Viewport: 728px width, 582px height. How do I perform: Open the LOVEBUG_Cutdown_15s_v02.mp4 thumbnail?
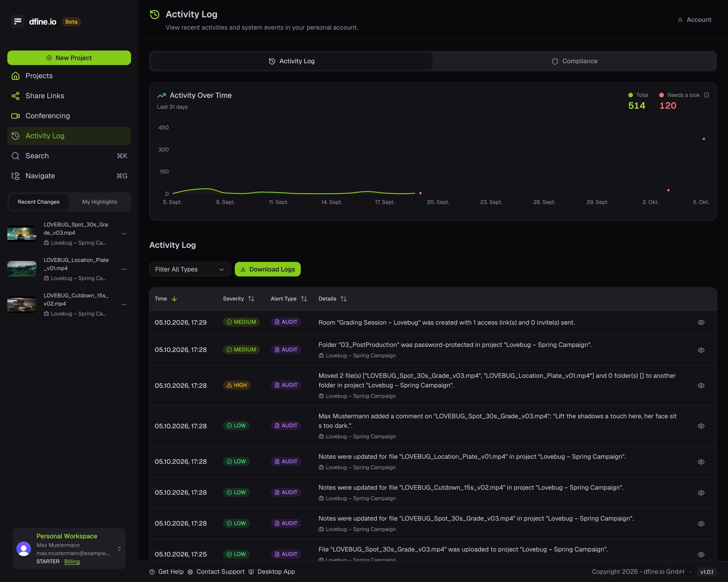[x=22, y=305]
